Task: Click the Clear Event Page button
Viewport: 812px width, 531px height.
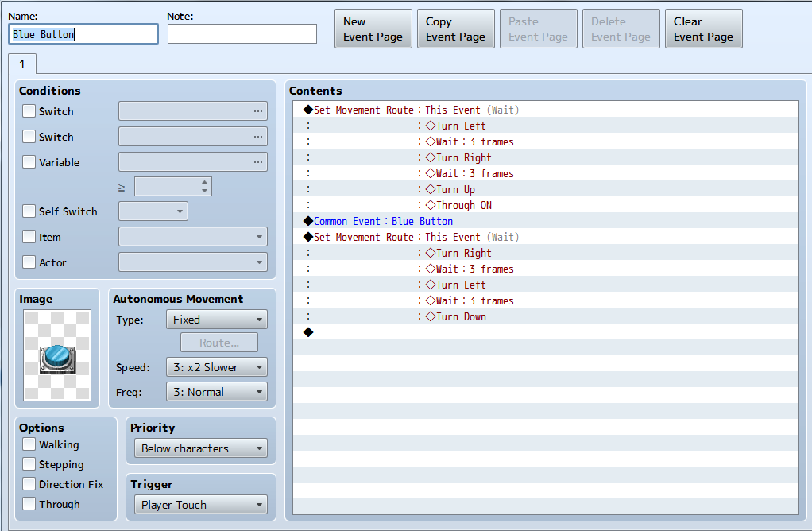Action: point(703,29)
